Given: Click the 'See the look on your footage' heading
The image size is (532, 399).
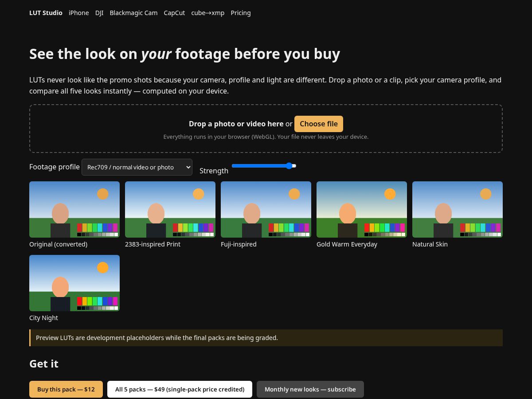Looking at the screenshot, I should pyautogui.click(x=184, y=54).
